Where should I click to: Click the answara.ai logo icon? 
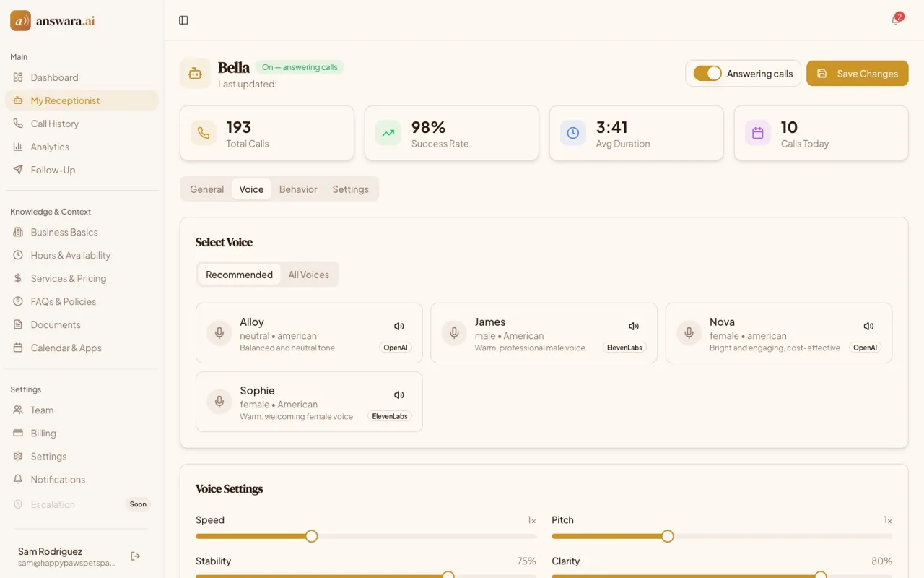pos(20,20)
